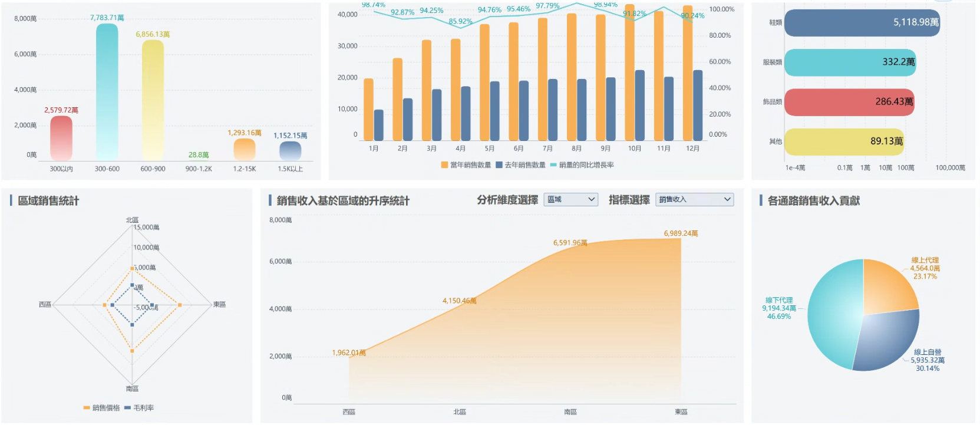
Task: Open the 分析維度選擇 區域 dropdown
Action: 571,200
